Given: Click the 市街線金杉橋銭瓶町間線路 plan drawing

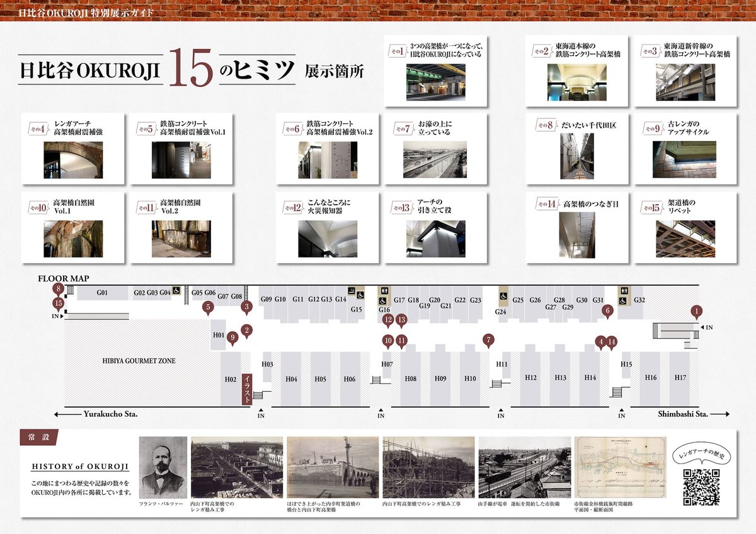Looking at the screenshot, I should point(621,468).
